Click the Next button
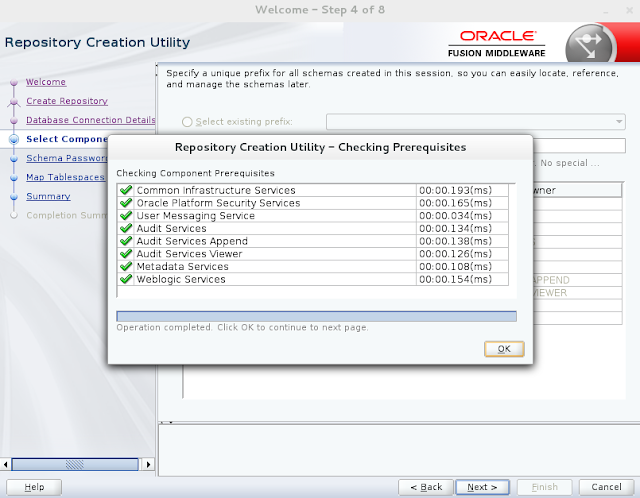640x498 pixels. pos(482,487)
